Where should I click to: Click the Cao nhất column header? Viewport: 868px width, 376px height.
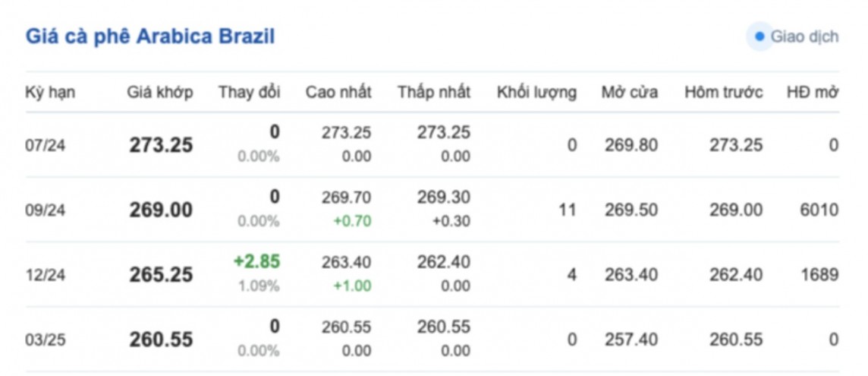(x=338, y=93)
